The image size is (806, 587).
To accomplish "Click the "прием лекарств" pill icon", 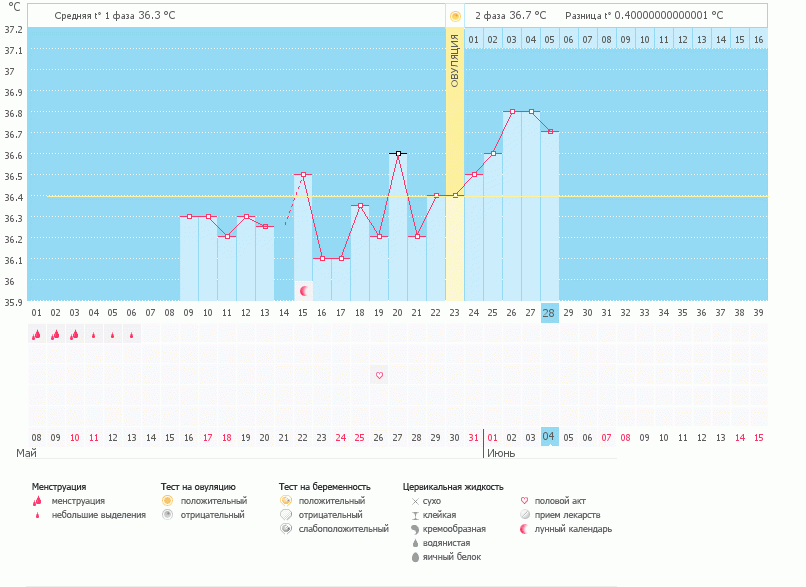I will coord(523,513).
